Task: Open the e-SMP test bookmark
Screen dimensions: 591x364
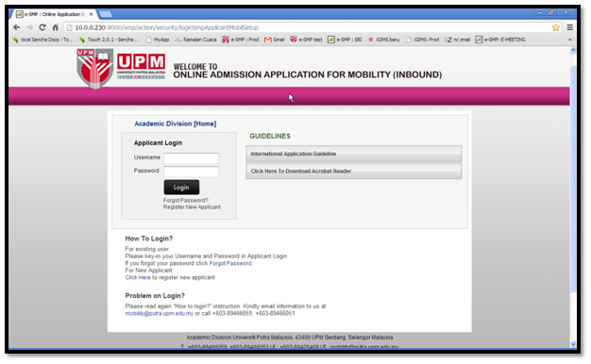Action: coord(306,40)
